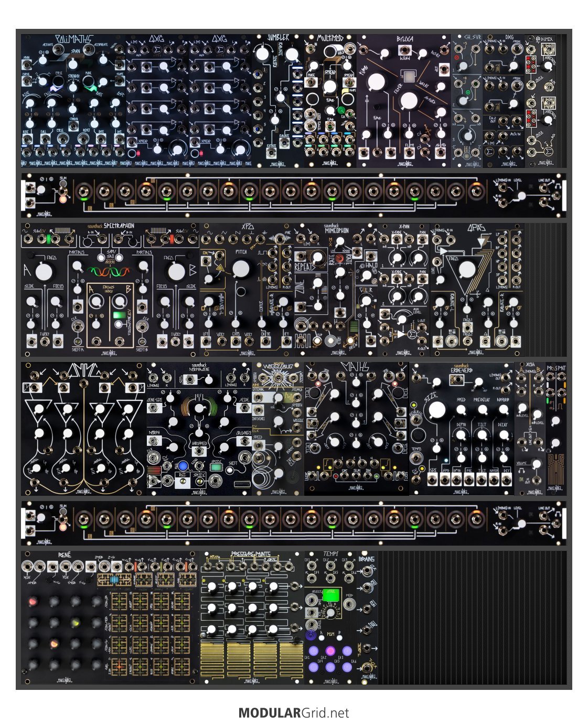Click the X-PAN module title
588x724 pixels.
[x=403, y=228]
